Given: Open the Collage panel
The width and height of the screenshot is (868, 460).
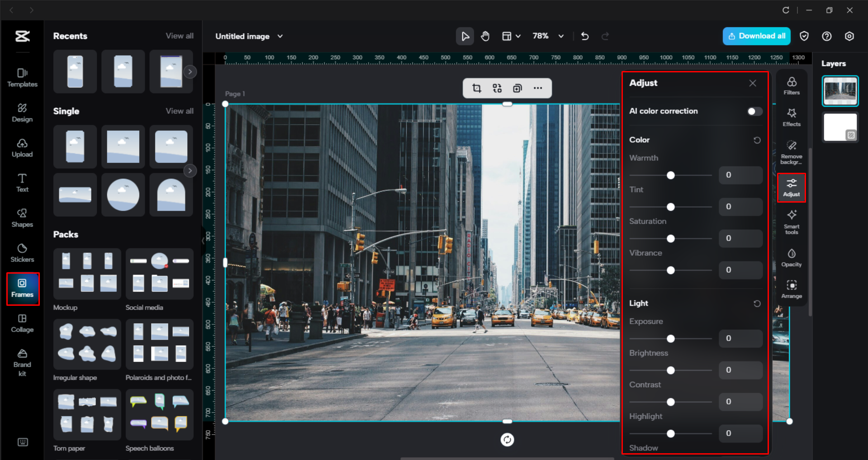Looking at the screenshot, I should click(x=22, y=323).
